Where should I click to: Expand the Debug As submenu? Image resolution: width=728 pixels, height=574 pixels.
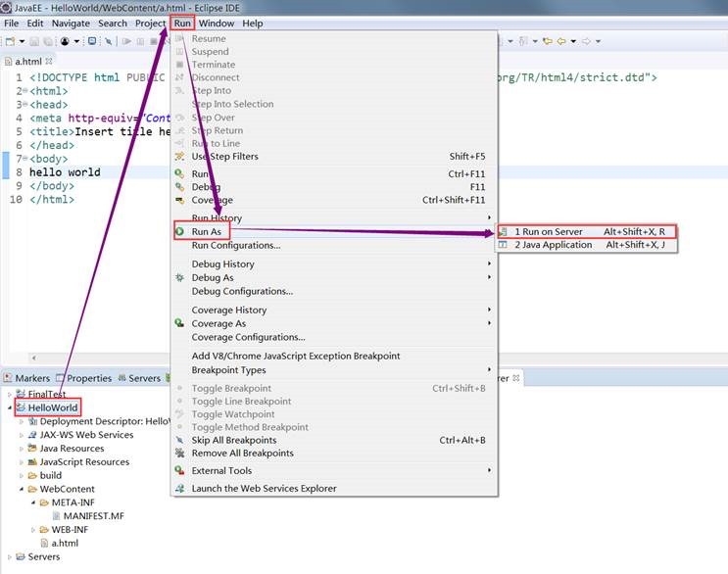[x=334, y=277]
